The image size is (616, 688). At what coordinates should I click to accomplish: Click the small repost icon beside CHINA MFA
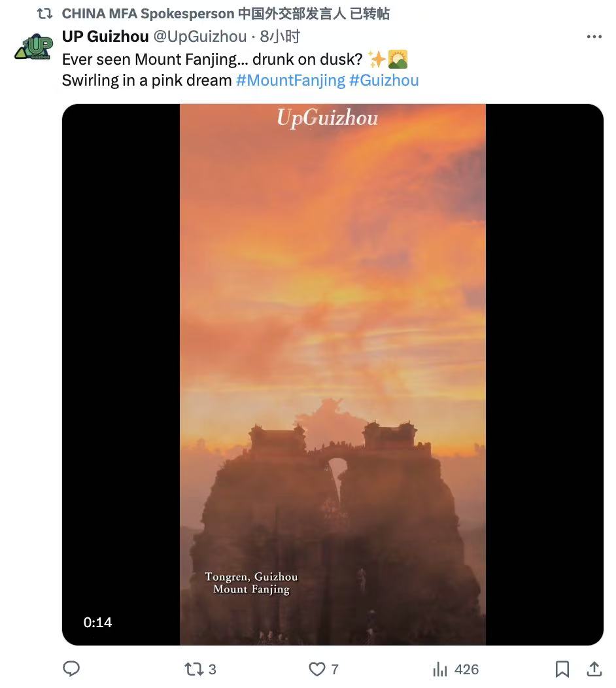coord(44,14)
